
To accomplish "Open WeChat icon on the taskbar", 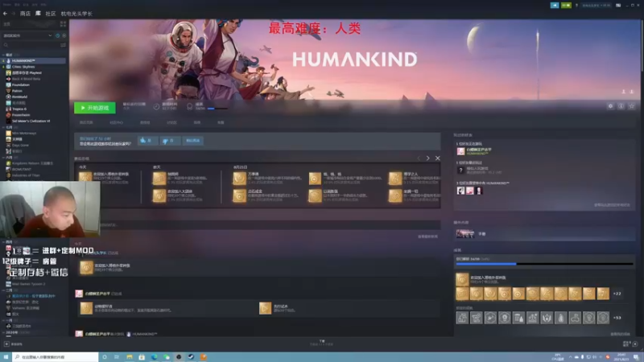I will (167, 357).
